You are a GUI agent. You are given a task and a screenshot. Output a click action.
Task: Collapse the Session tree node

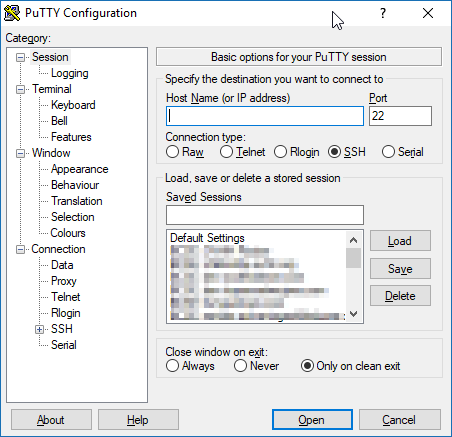[x=20, y=57]
